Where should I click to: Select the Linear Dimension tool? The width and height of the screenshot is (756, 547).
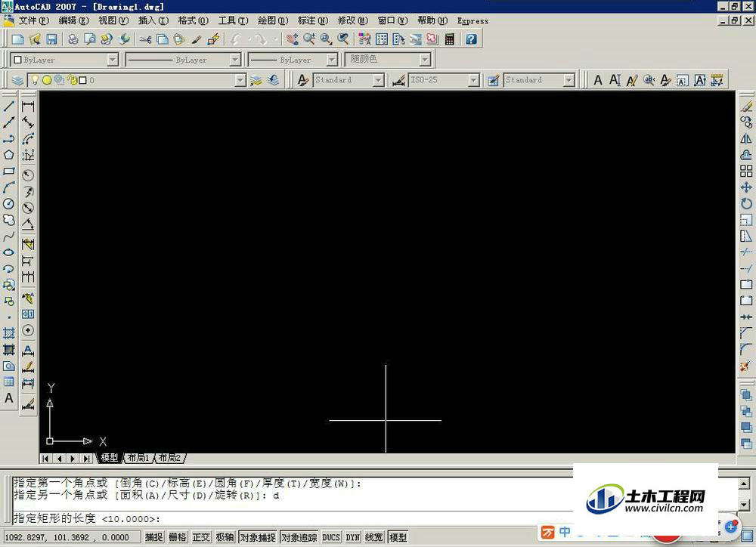click(28, 107)
